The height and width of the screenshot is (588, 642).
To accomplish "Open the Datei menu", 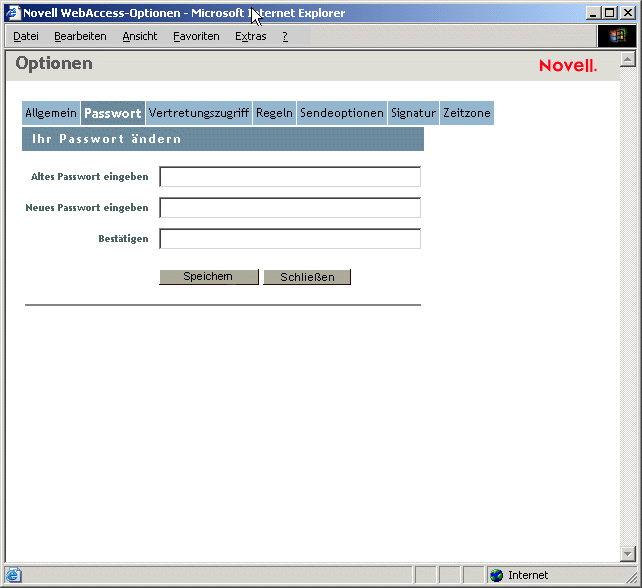I will [26, 36].
